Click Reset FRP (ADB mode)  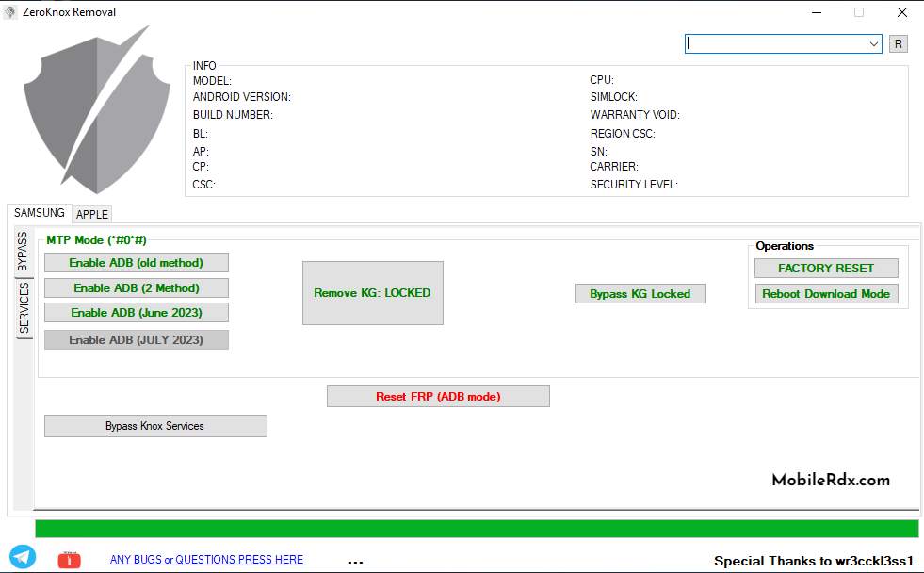(438, 397)
